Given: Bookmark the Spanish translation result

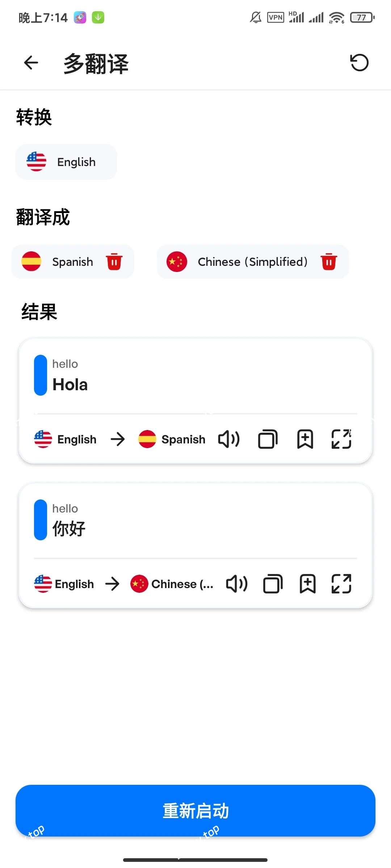Looking at the screenshot, I should [305, 439].
